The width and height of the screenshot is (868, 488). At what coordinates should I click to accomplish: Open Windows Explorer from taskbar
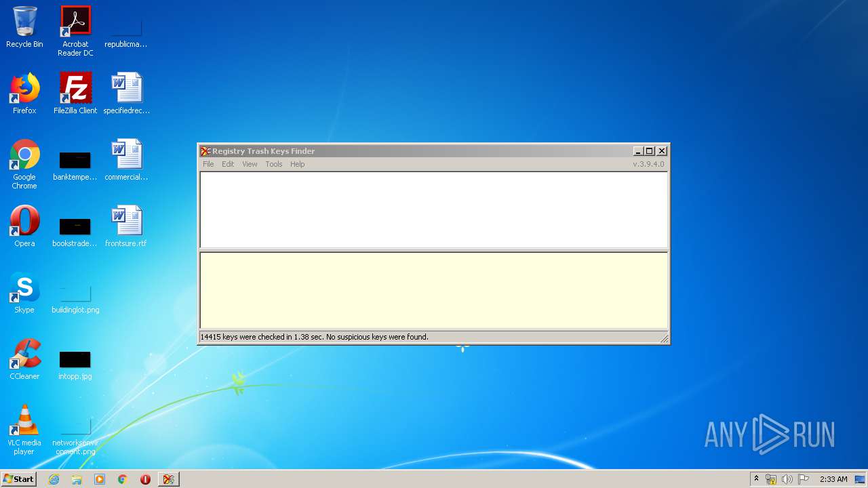point(77,479)
